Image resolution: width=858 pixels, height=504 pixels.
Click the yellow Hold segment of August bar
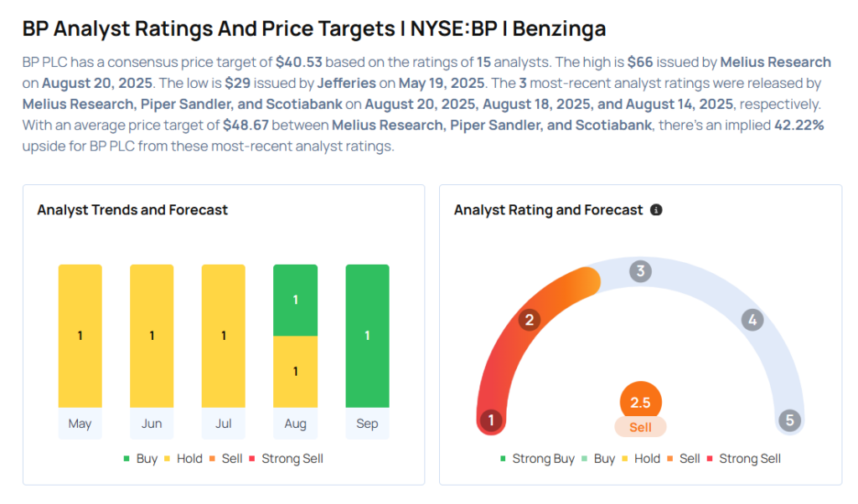click(x=296, y=372)
